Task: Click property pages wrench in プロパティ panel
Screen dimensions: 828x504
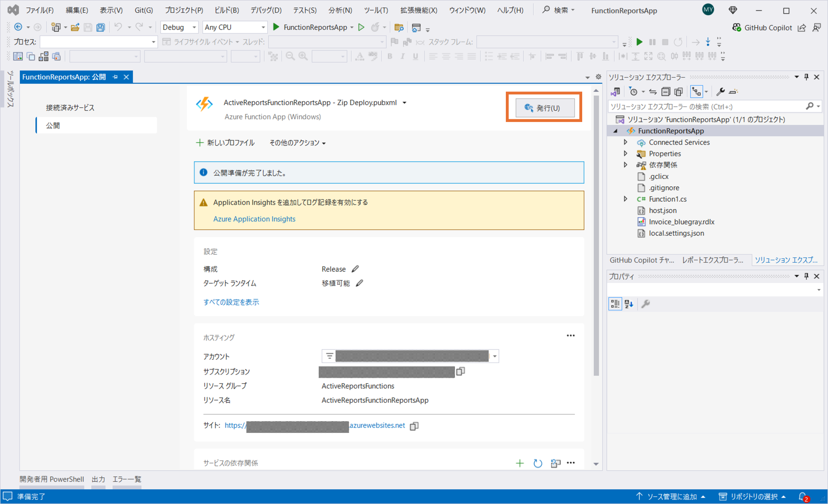Action: click(646, 304)
